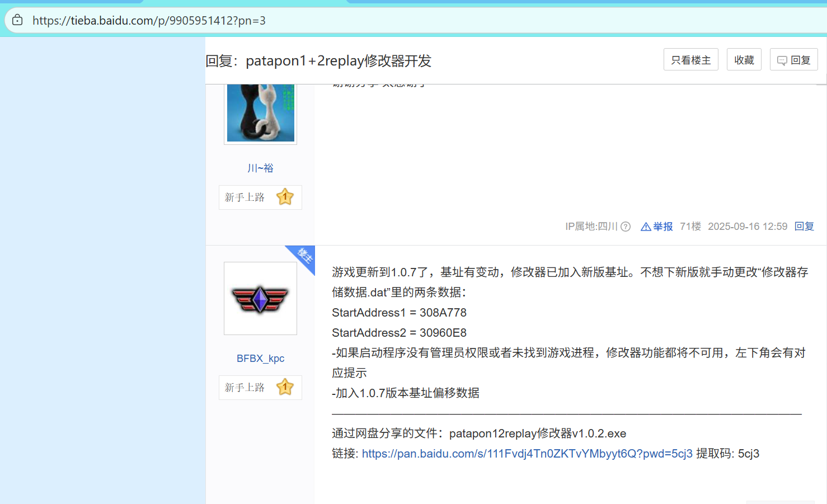Viewport: 827px width, 504px height.
Task: Click the level 1 star icon under BFBX_kpc
Action: pos(285,387)
